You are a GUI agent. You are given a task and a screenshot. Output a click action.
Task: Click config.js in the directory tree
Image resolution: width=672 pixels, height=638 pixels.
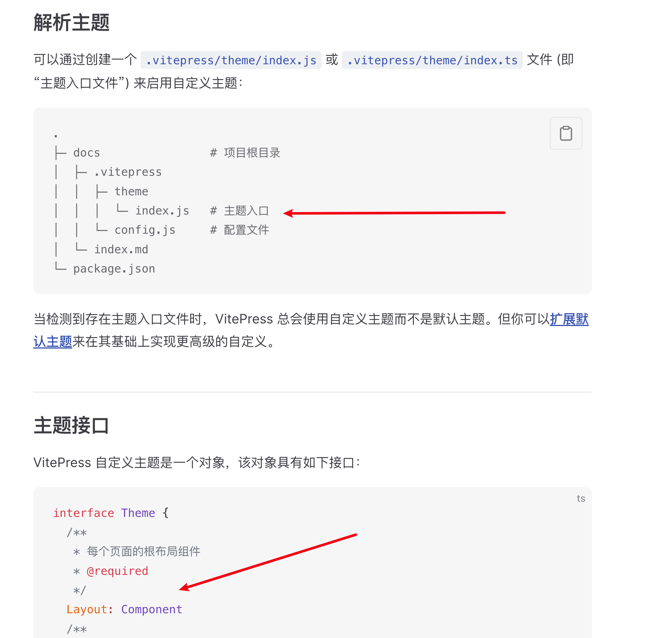point(145,230)
